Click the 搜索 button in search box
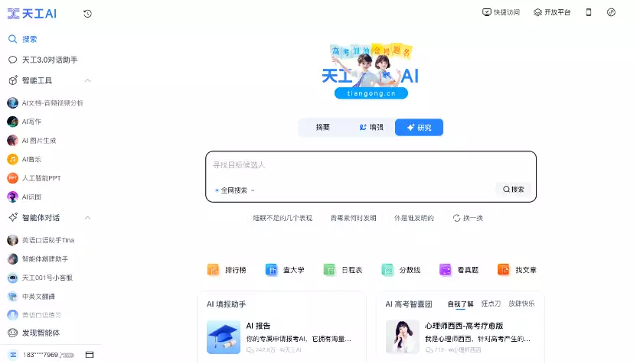 (x=513, y=189)
